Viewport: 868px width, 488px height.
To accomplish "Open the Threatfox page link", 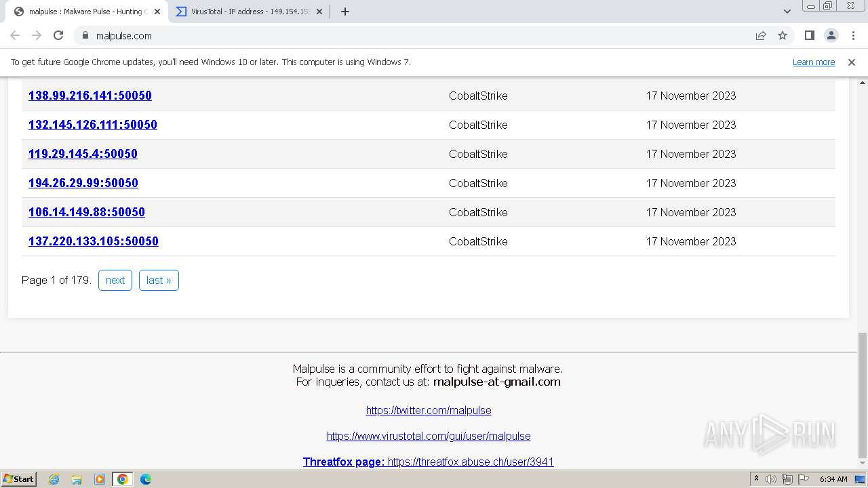I will coord(429,462).
